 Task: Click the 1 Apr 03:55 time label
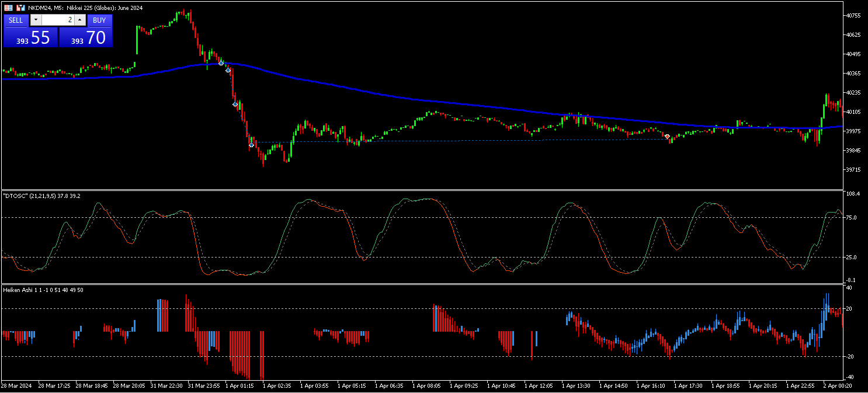(x=315, y=386)
